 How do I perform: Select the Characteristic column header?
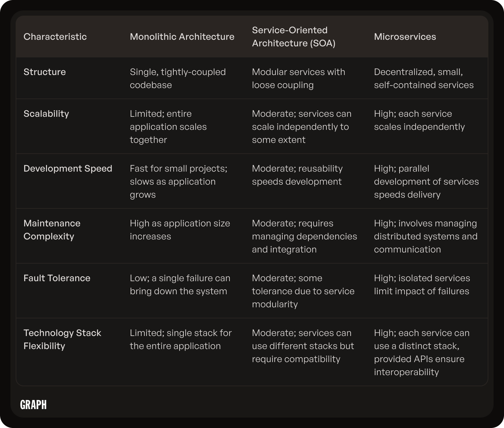(55, 37)
